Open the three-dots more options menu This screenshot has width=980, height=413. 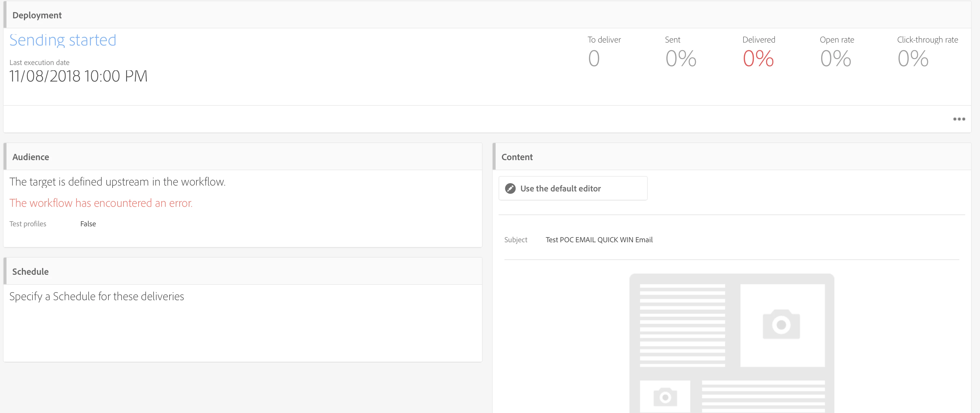[x=959, y=119]
